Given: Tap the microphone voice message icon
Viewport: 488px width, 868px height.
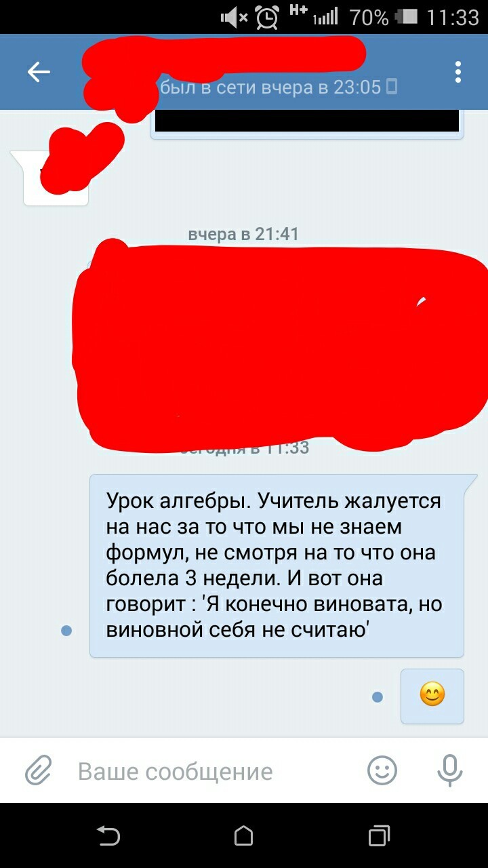Looking at the screenshot, I should pos(449,770).
